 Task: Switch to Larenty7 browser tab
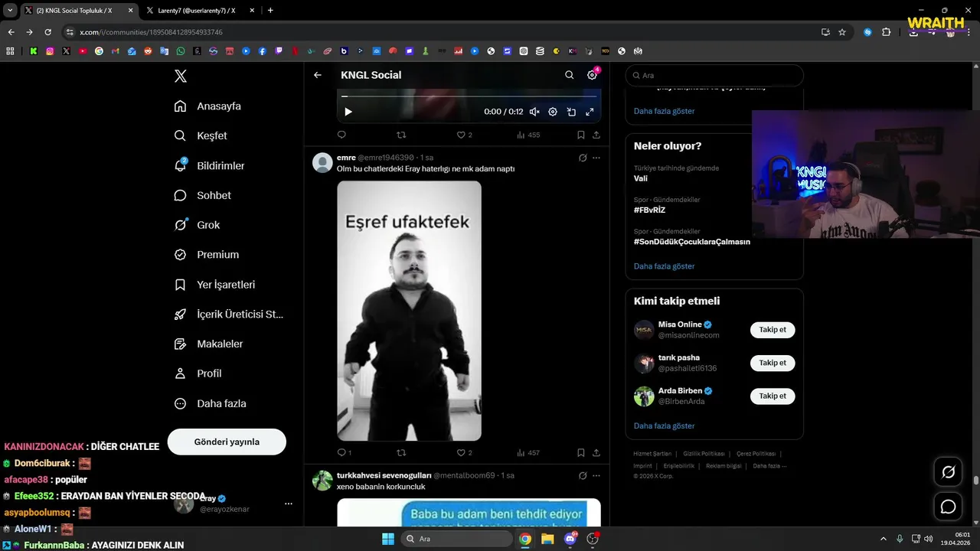pos(198,11)
